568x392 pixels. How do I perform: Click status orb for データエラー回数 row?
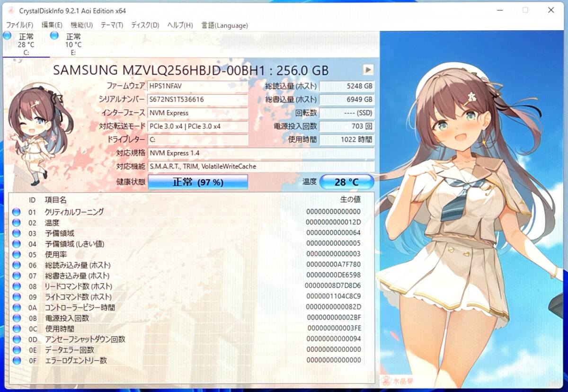coord(17,350)
